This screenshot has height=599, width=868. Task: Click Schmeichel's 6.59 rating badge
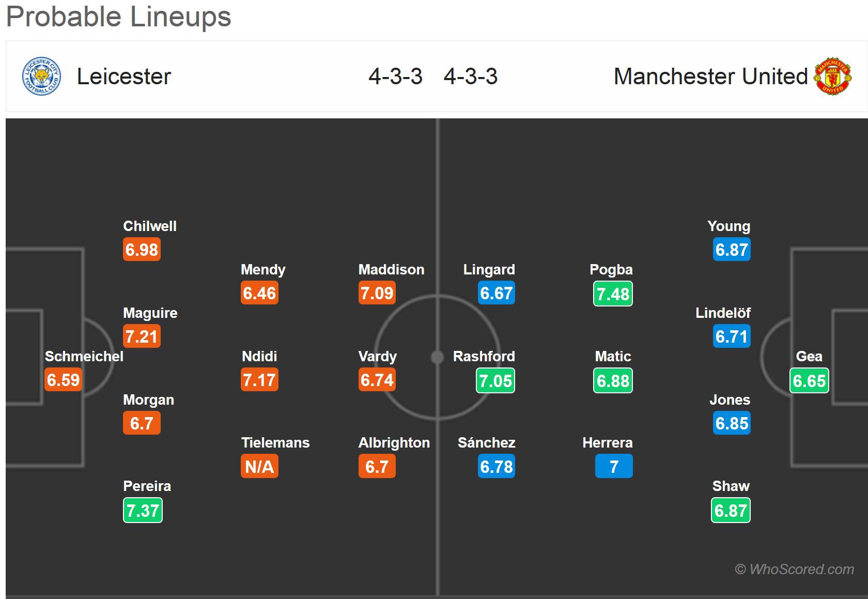pos(63,380)
